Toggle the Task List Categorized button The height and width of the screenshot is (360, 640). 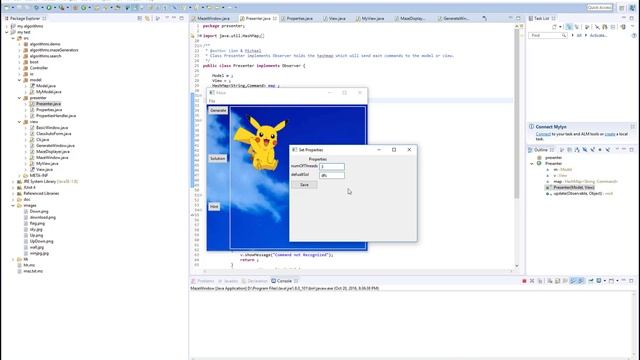pos(569,27)
